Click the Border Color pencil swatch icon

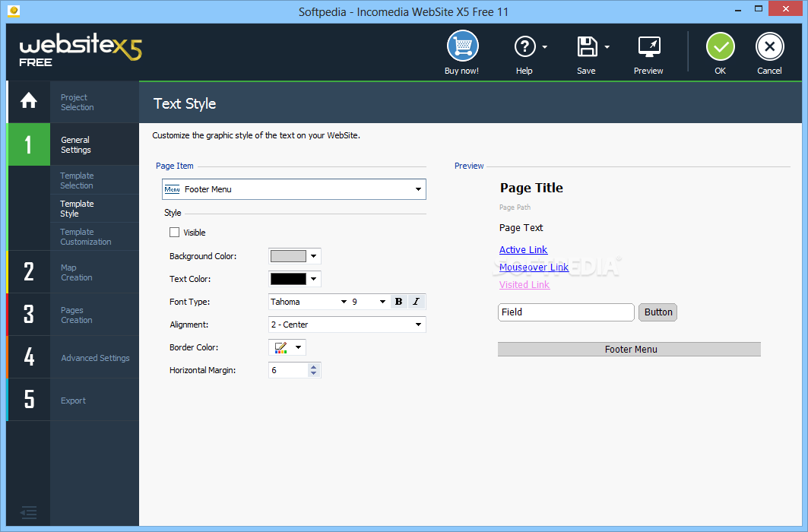coord(280,347)
